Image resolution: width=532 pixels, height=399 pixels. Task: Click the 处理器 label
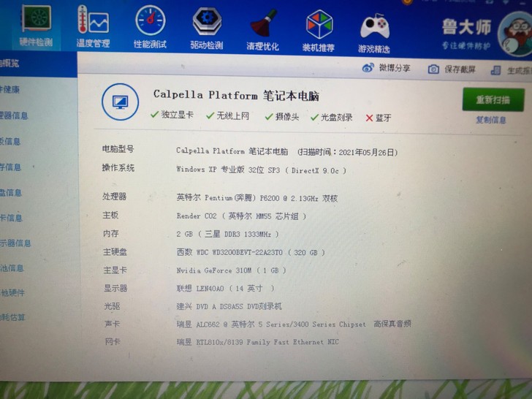coord(114,196)
